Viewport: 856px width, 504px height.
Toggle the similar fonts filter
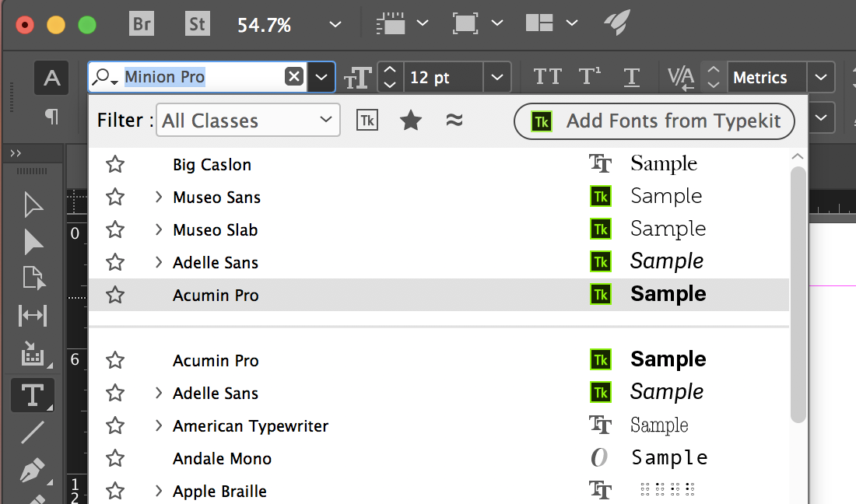[454, 121]
